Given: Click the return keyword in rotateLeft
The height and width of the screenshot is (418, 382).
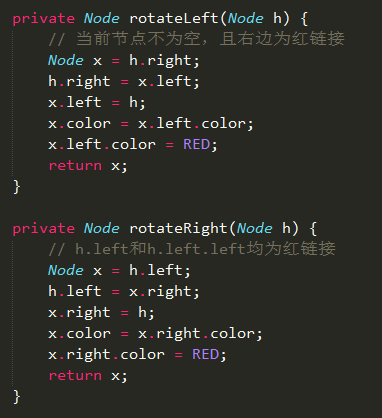Looking at the screenshot, I should pos(75,166).
